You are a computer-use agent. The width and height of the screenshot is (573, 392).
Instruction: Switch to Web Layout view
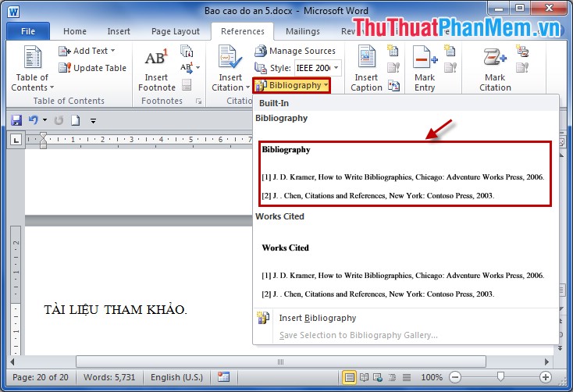pyautogui.click(x=378, y=377)
